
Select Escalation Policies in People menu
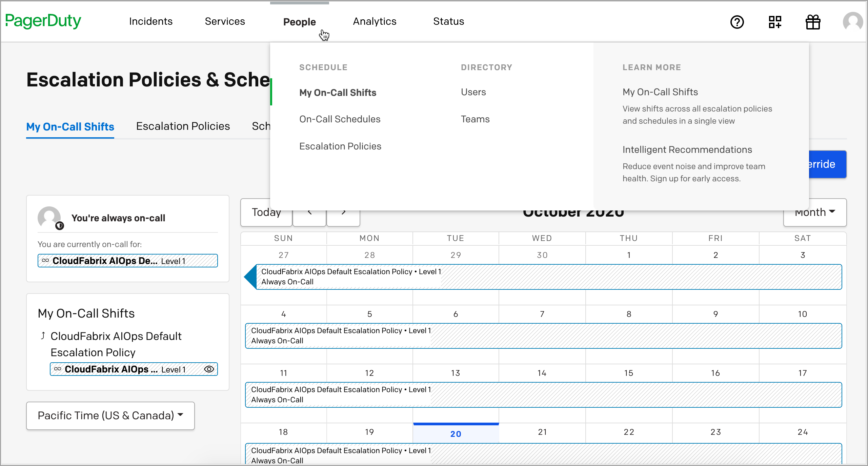coord(340,146)
